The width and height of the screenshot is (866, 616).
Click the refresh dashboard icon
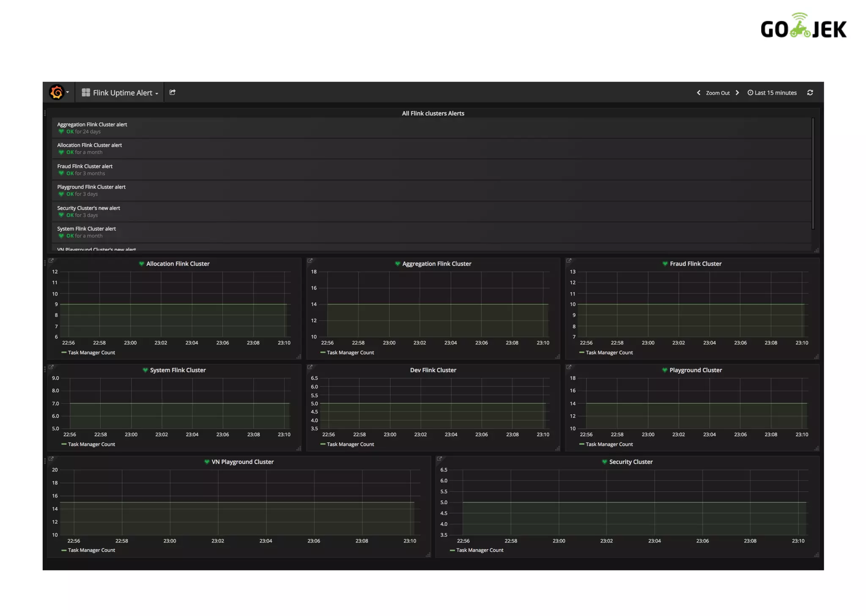click(x=810, y=93)
